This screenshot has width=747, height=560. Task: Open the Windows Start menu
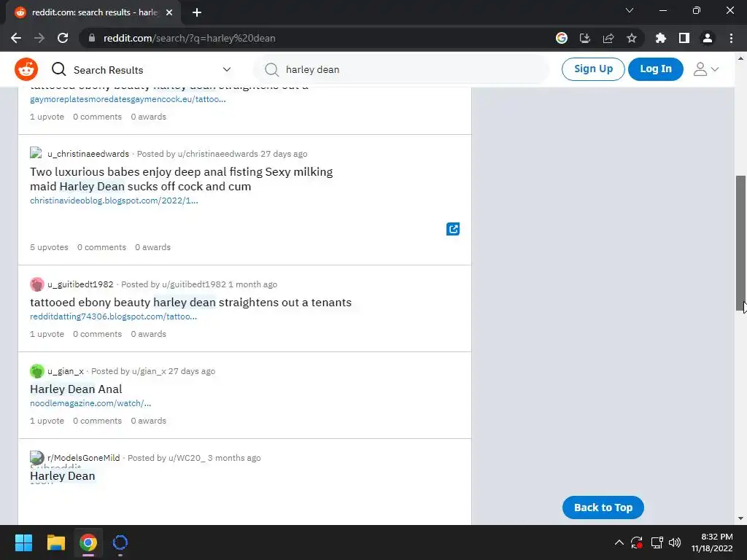(x=23, y=542)
